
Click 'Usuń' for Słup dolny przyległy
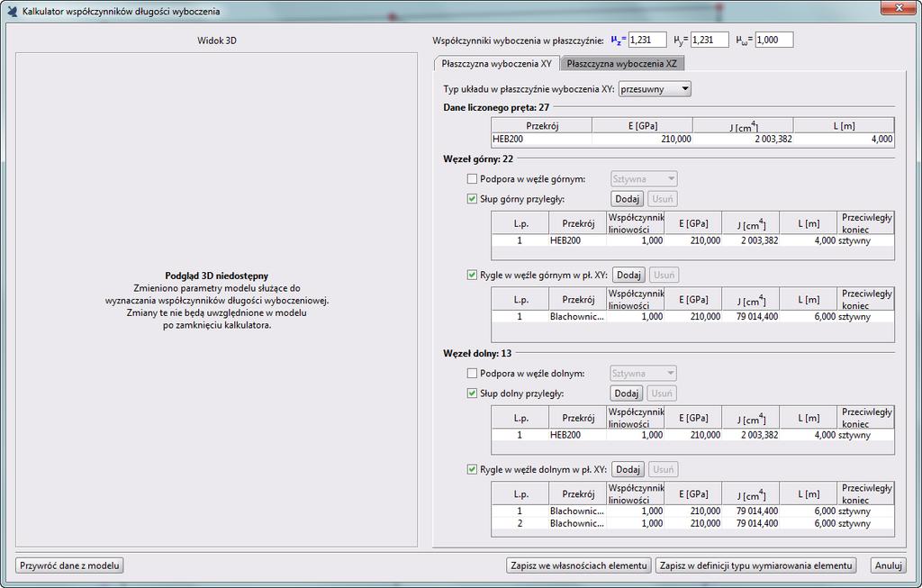coord(662,394)
